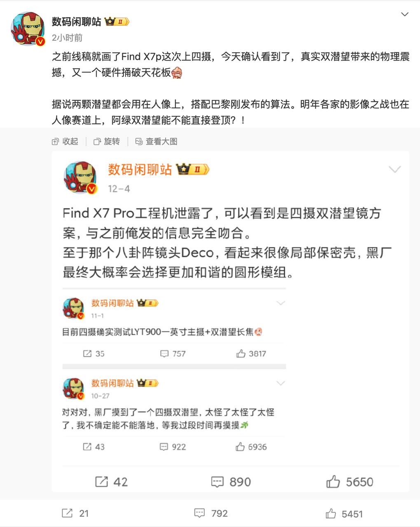Rotate the image using 旋转
The width and height of the screenshot is (420, 527).
click(107, 141)
